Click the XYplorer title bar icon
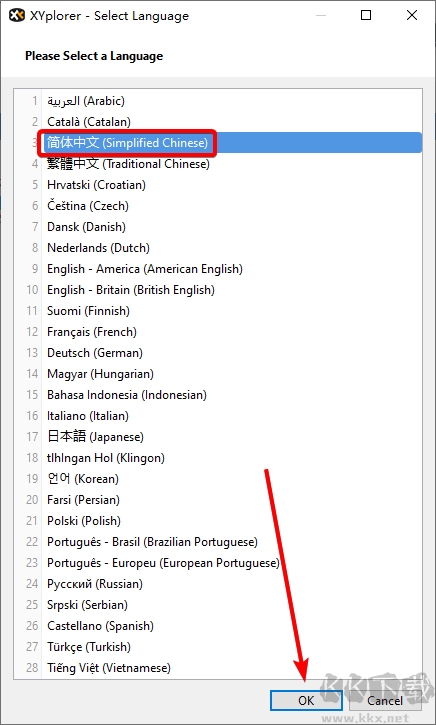The height and width of the screenshot is (725, 436). (17, 16)
